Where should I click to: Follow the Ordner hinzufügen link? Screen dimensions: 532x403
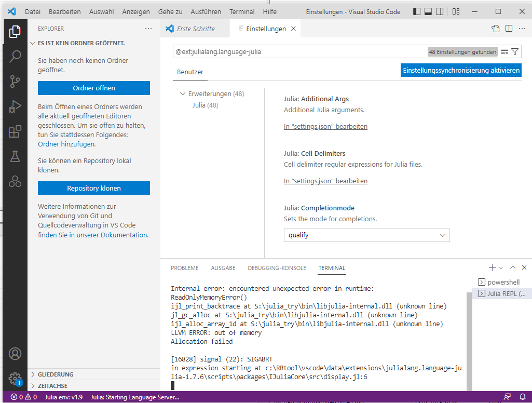tap(66, 144)
